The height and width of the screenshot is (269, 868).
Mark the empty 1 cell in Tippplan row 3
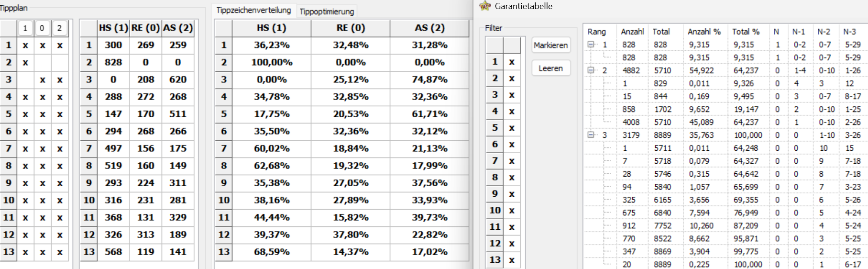[25, 79]
